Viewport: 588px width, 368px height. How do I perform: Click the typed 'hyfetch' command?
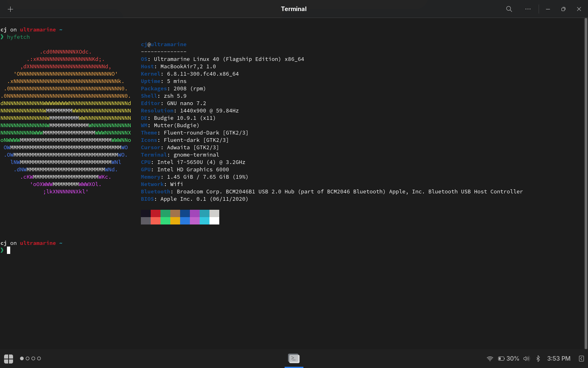point(18,37)
